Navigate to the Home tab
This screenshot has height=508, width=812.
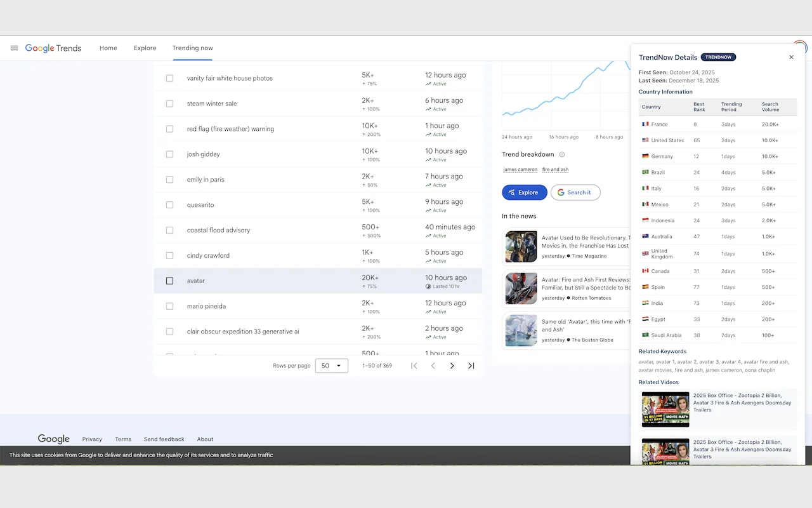pyautogui.click(x=108, y=48)
